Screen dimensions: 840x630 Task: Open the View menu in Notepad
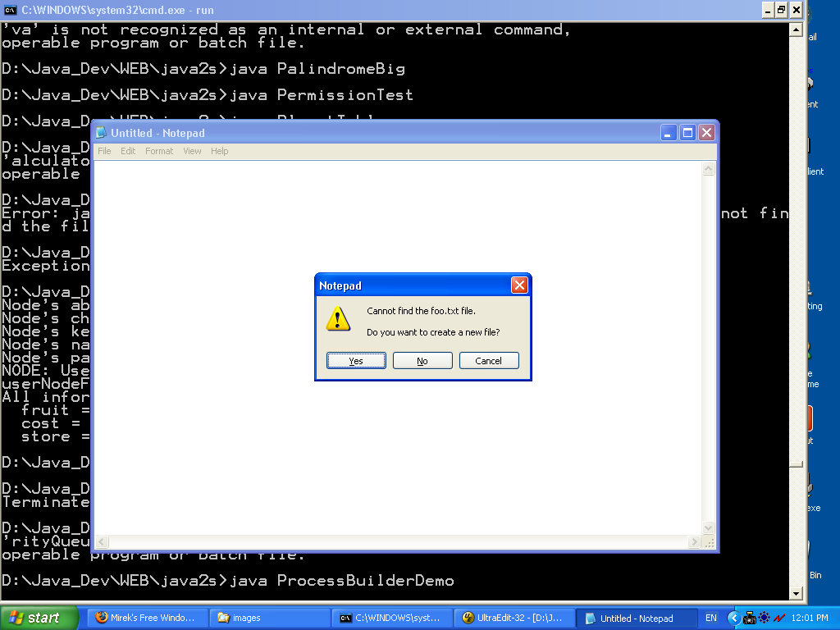(x=192, y=151)
